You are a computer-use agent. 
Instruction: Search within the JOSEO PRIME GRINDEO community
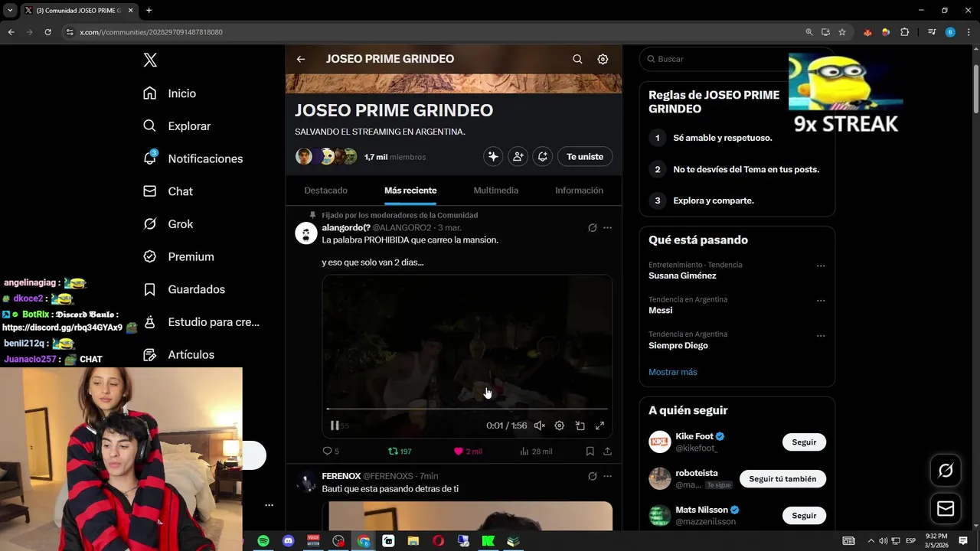pos(577,59)
